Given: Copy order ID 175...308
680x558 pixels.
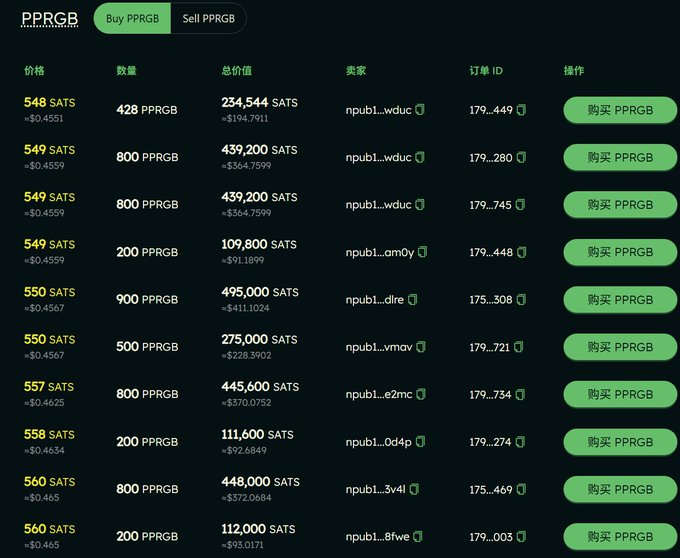Looking at the screenshot, I should coord(521,299).
